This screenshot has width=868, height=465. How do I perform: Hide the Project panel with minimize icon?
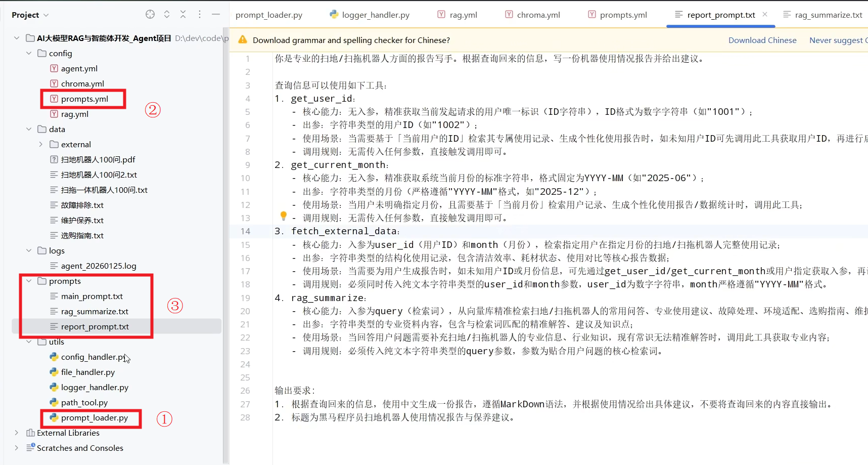pyautogui.click(x=216, y=15)
